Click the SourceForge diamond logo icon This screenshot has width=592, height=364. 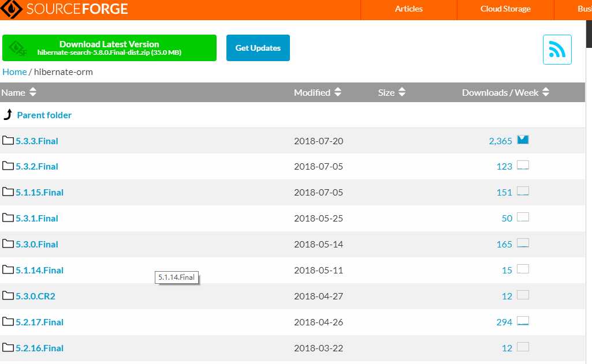[10, 9]
